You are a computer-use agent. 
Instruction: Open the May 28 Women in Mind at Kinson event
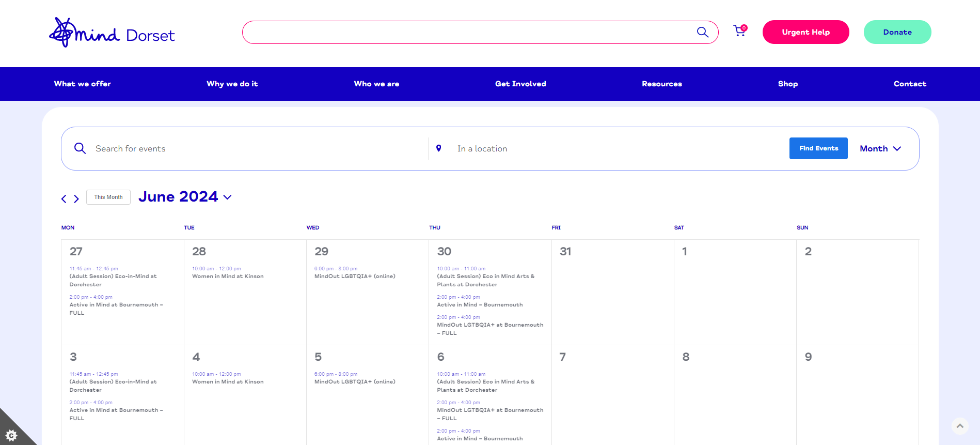coord(228,277)
